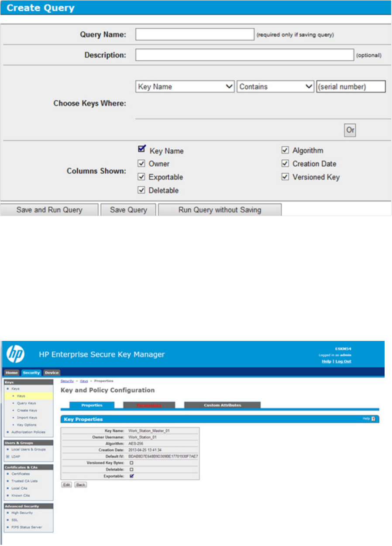Uncheck the Versioned Key column checkbox
Viewport: 392px width, 546px height.
pyautogui.click(x=285, y=177)
